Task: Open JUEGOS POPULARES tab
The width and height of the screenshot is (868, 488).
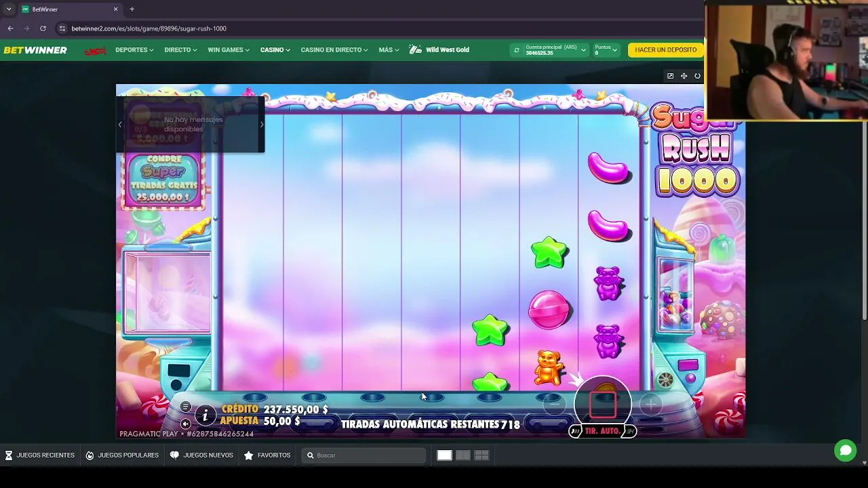Action: tap(122, 455)
